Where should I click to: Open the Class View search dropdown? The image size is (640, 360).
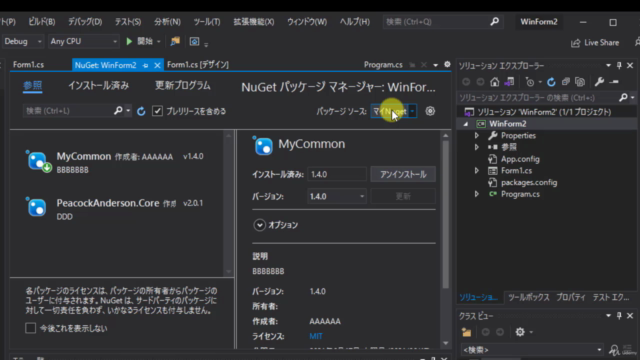coord(599,350)
